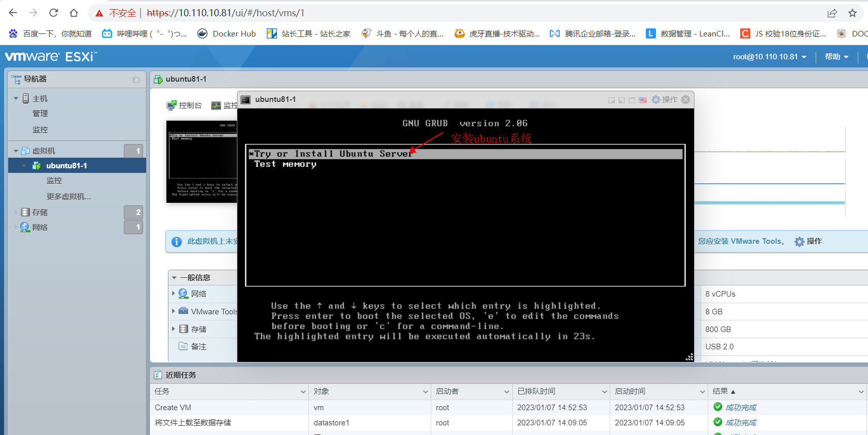
Task: Open the 控制台 console toolbar button
Action: (184, 105)
